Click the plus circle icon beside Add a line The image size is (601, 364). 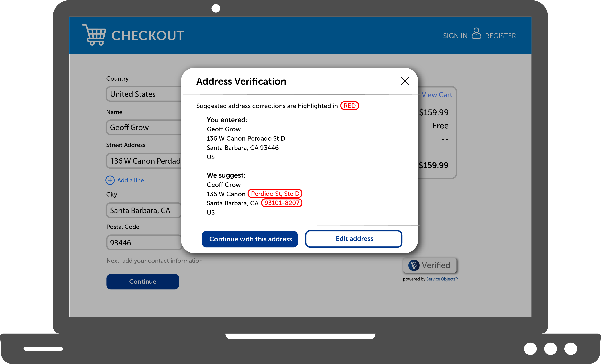click(110, 180)
